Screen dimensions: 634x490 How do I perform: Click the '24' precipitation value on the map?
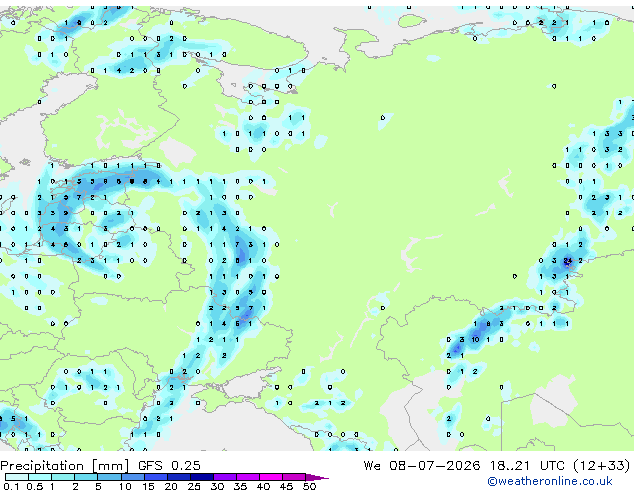pyautogui.click(x=568, y=261)
